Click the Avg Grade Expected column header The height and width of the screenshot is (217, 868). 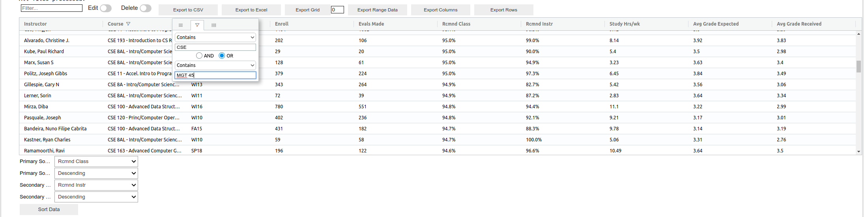pos(716,24)
